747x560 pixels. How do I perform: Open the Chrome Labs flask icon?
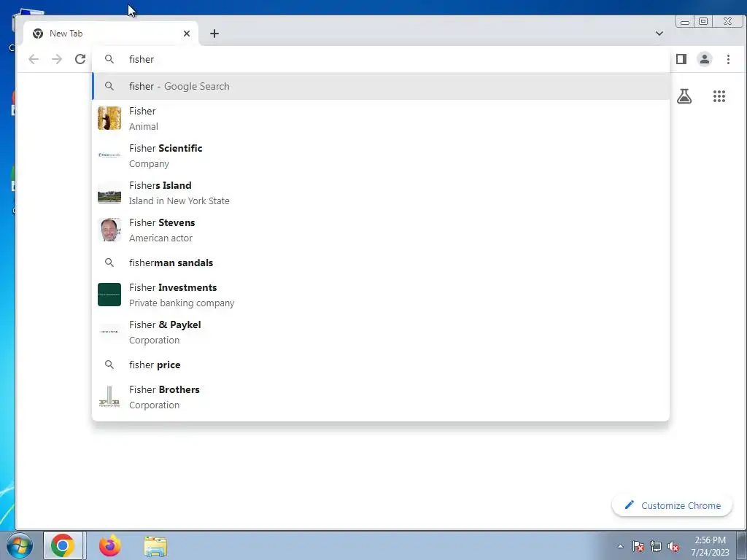684,97
